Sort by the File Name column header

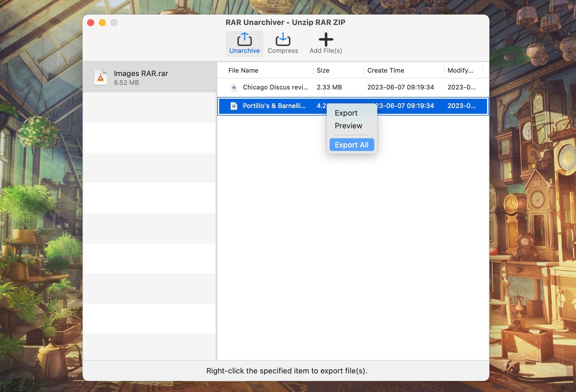pyautogui.click(x=243, y=70)
